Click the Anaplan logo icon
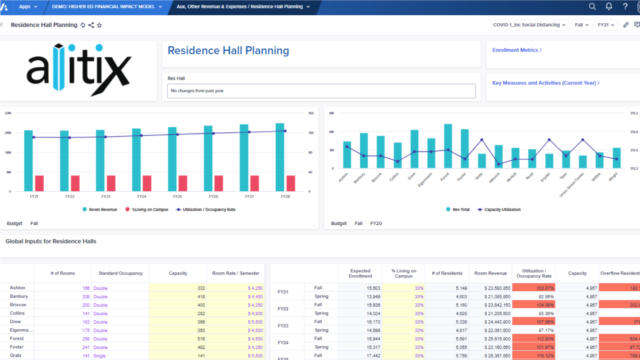Screen dimensions: 640x360 point(4,7)
